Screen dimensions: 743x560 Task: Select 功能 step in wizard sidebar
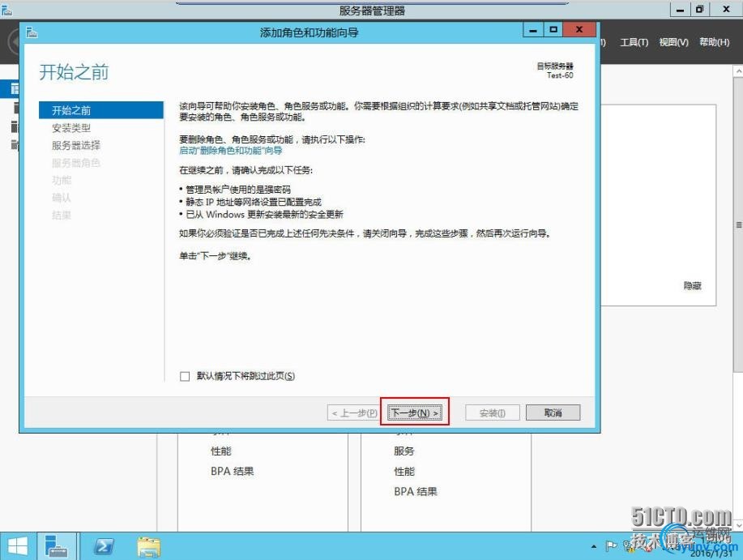click(62, 180)
